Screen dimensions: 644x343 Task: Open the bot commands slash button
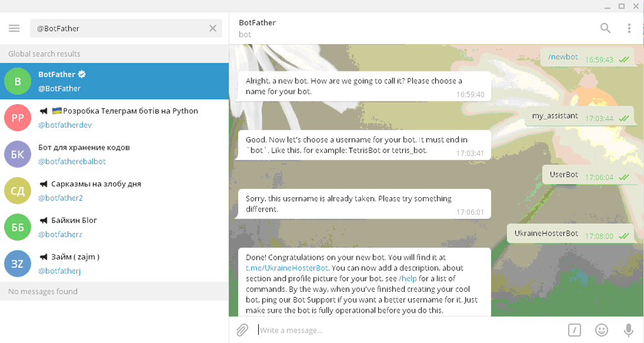574,330
